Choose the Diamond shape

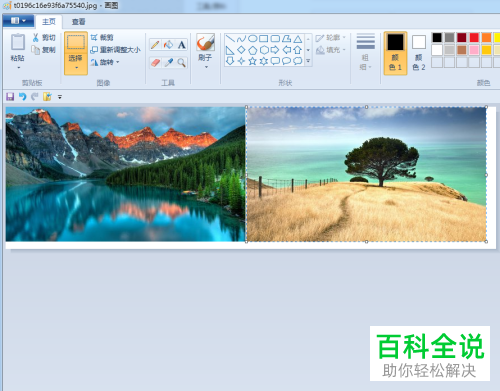tap(241, 50)
